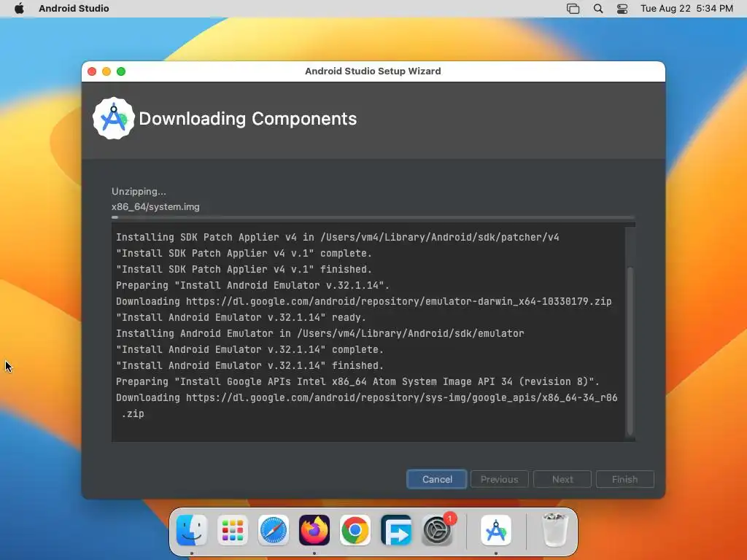This screenshot has height=560, width=747.
Task: Open Stage Manager icon in menu bar
Action: [x=573, y=9]
